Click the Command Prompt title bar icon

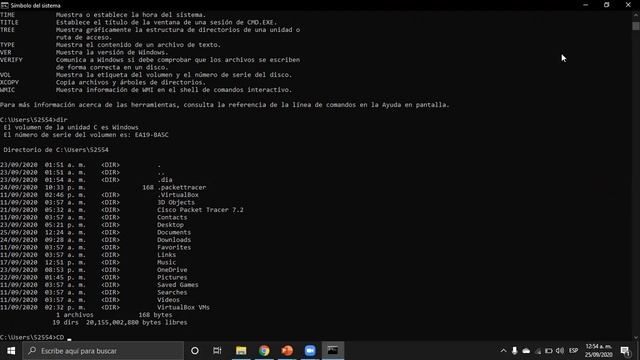coord(4,5)
